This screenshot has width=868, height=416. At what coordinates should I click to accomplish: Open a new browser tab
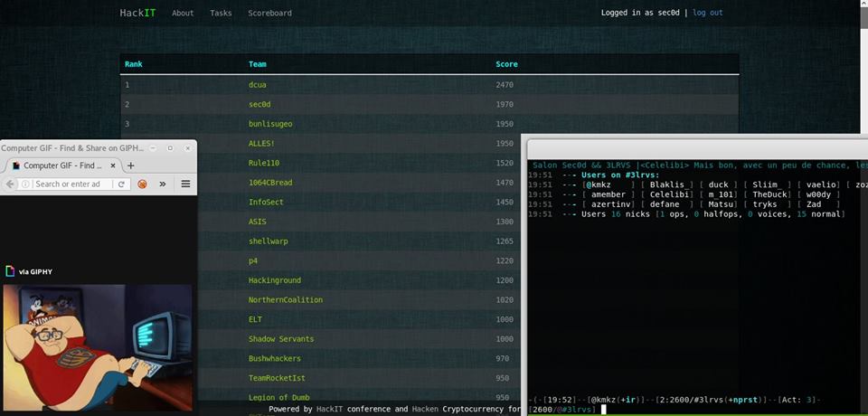(130, 165)
